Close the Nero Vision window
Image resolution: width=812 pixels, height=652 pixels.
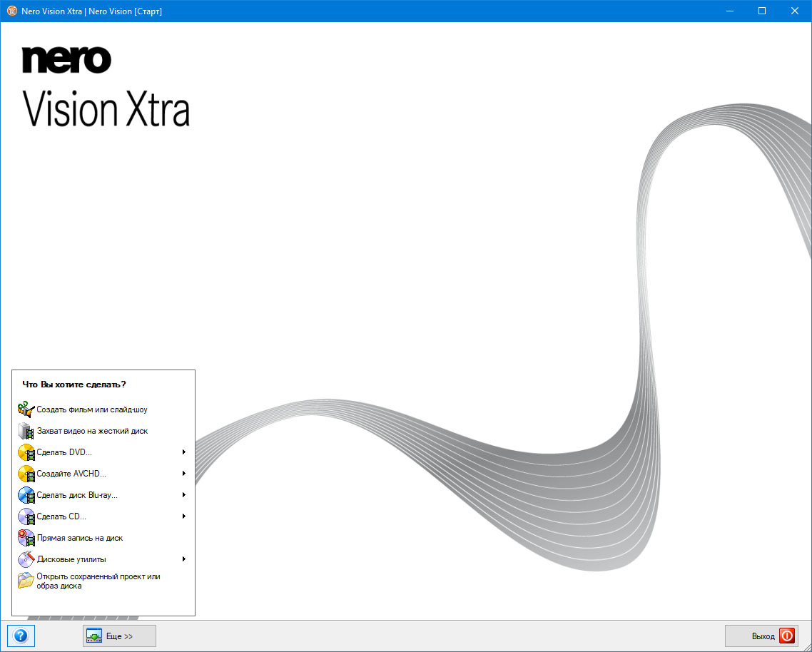tap(794, 11)
